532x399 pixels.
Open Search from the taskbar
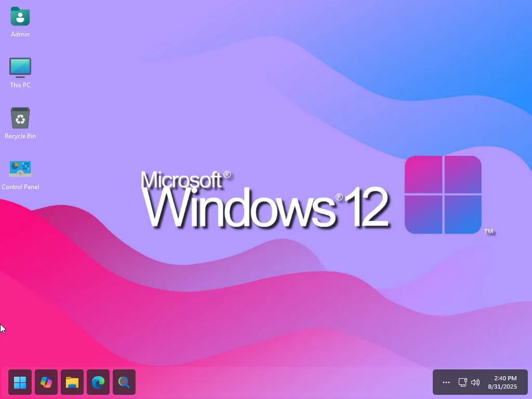(124, 382)
